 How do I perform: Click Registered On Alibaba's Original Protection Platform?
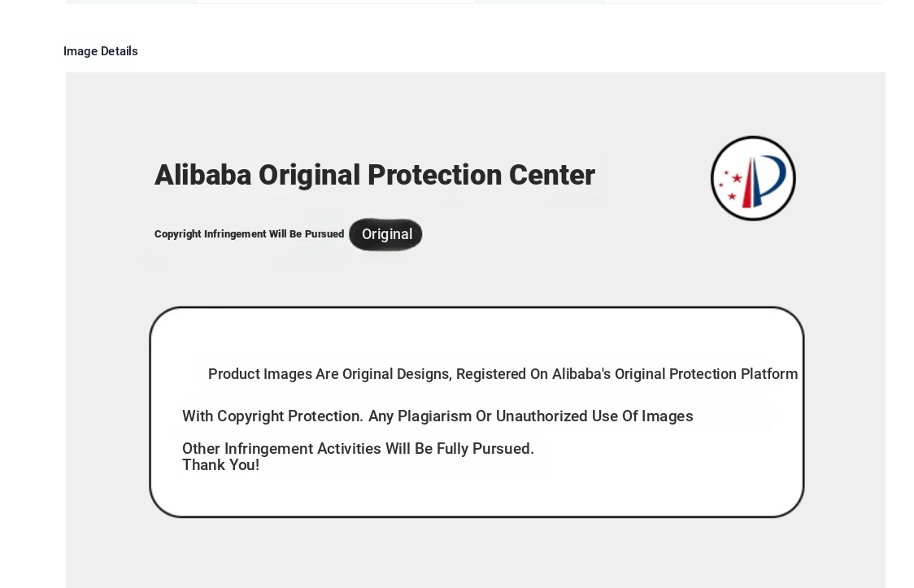(627, 374)
